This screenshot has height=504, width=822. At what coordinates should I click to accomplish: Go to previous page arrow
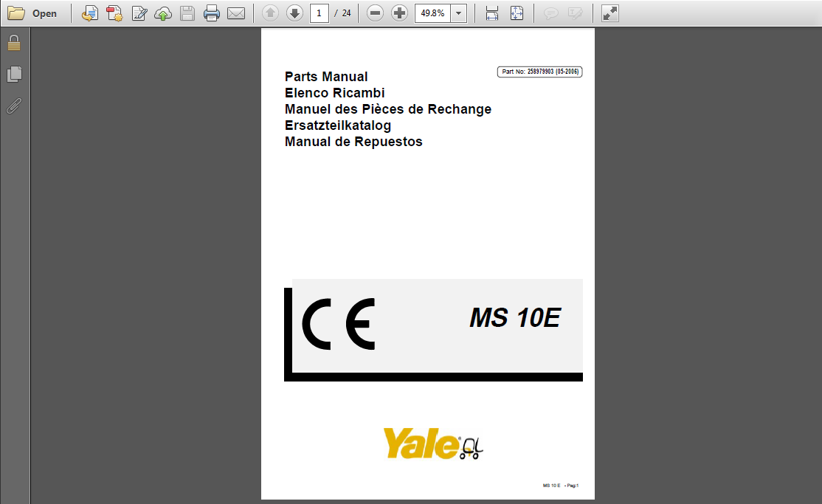(270, 13)
